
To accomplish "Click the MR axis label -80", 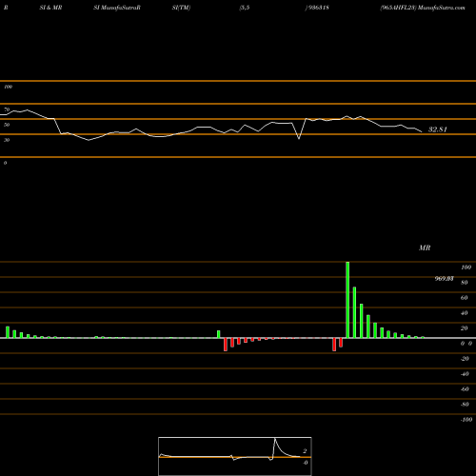I will [465, 405].
